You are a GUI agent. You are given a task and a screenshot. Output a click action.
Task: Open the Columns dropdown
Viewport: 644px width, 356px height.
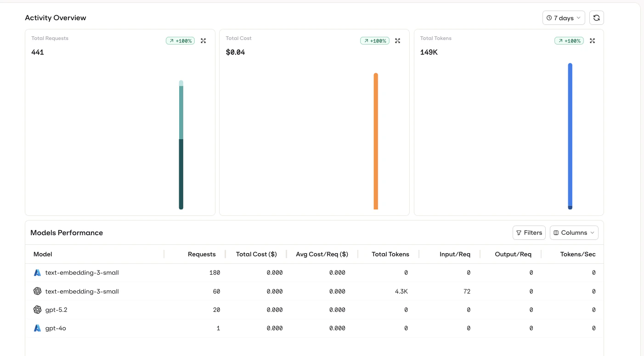coord(574,233)
